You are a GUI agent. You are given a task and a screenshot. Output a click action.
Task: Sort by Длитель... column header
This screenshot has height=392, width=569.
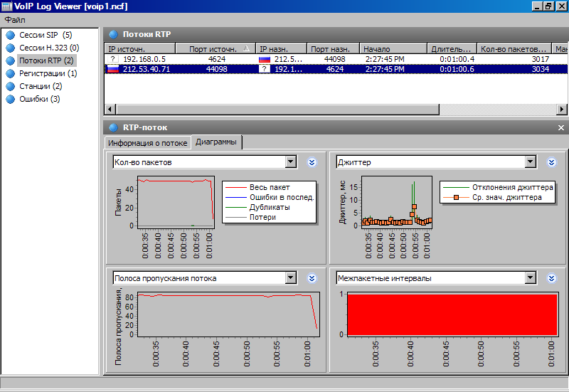pos(452,48)
